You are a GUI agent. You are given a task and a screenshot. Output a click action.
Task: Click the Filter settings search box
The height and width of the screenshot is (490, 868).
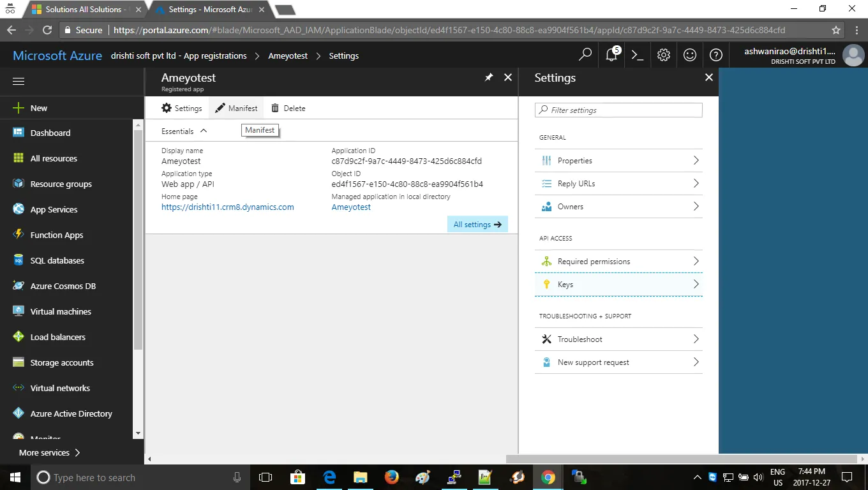tap(618, 110)
